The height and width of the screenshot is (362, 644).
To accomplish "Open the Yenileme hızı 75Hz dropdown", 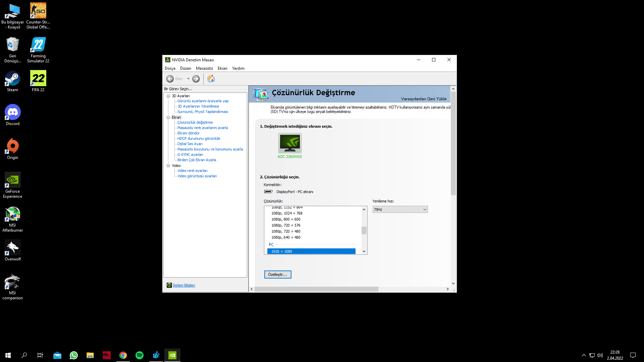I will click(x=400, y=209).
